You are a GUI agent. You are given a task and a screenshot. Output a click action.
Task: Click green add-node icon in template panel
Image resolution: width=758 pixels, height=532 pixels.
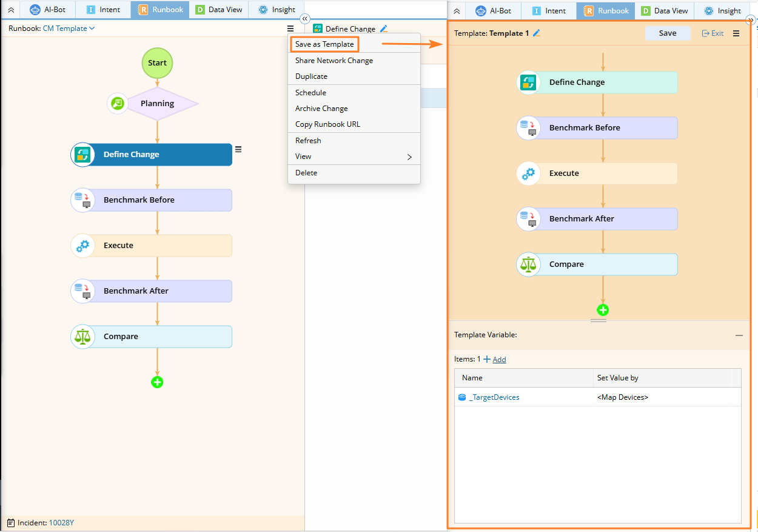coord(602,310)
